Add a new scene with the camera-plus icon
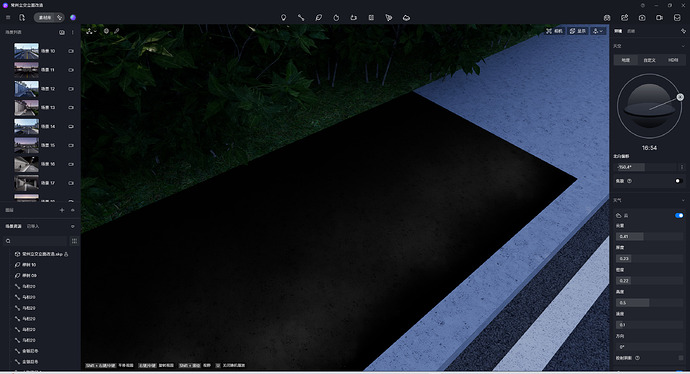The width and height of the screenshot is (690, 374). [x=62, y=32]
